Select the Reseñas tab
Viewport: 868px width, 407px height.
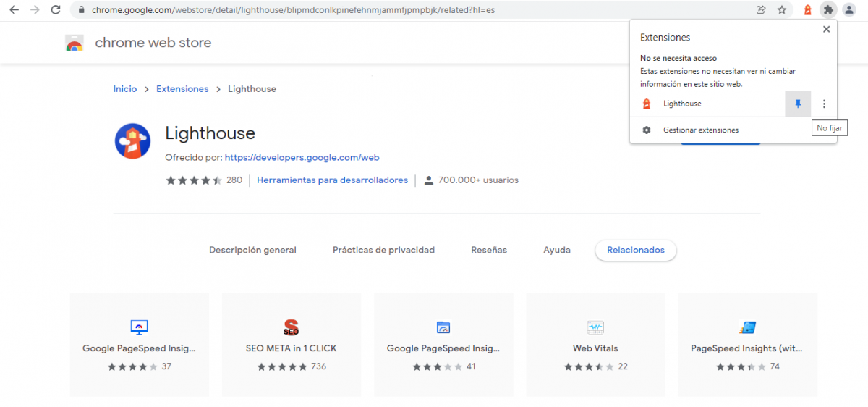click(x=489, y=250)
